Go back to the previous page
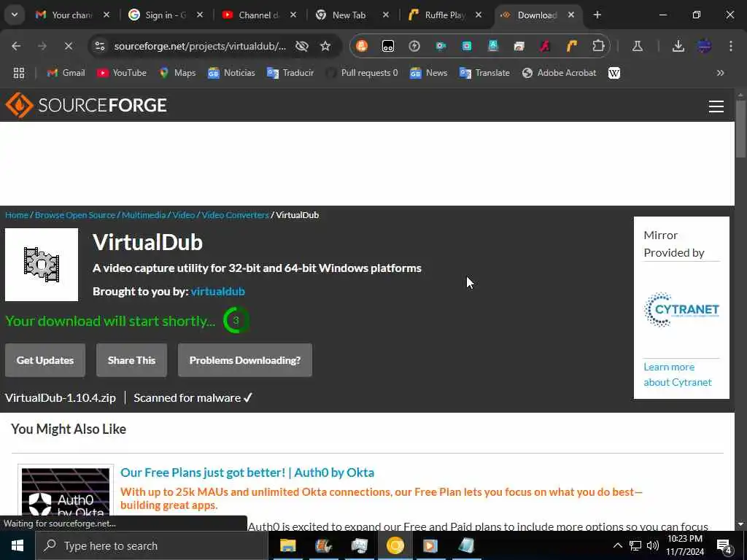747x560 pixels. pyautogui.click(x=16, y=46)
